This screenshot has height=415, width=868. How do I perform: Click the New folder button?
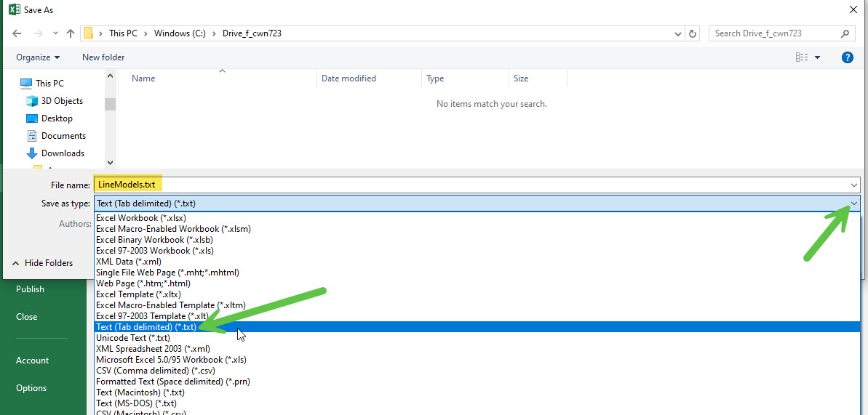click(x=103, y=57)
